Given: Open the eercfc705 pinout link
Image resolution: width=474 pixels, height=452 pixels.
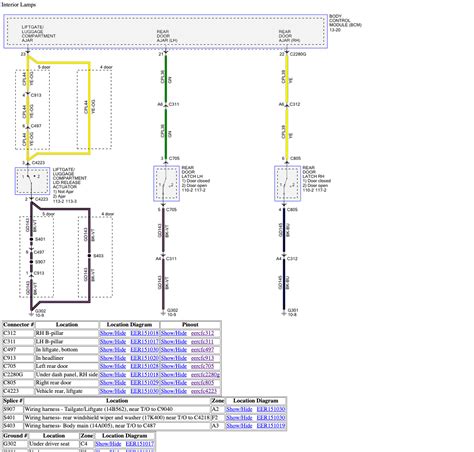Looking at the screenshot, I should tap(202, 366).
